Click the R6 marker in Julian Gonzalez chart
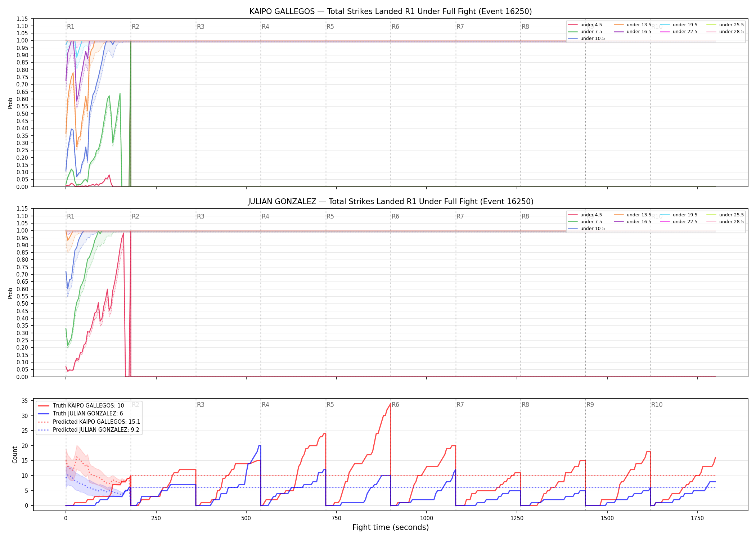756x540 pixels. pyautogui.click(x=395, y=216)
